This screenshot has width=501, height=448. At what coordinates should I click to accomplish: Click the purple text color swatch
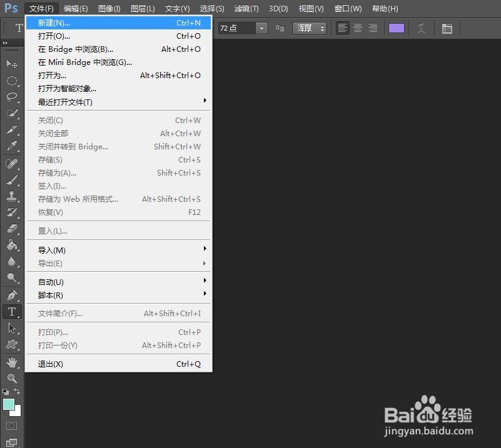coord(396,28)
